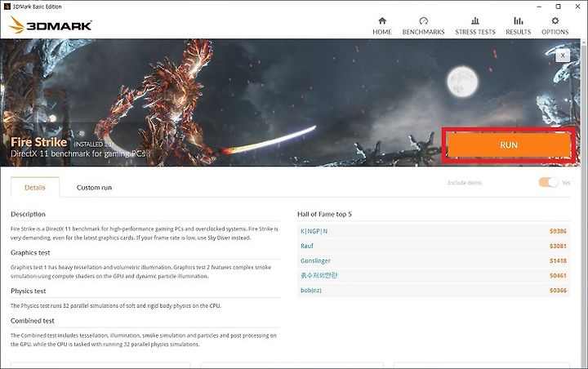
Task: Toggle the Include demo switch
Action: [549, 183]
